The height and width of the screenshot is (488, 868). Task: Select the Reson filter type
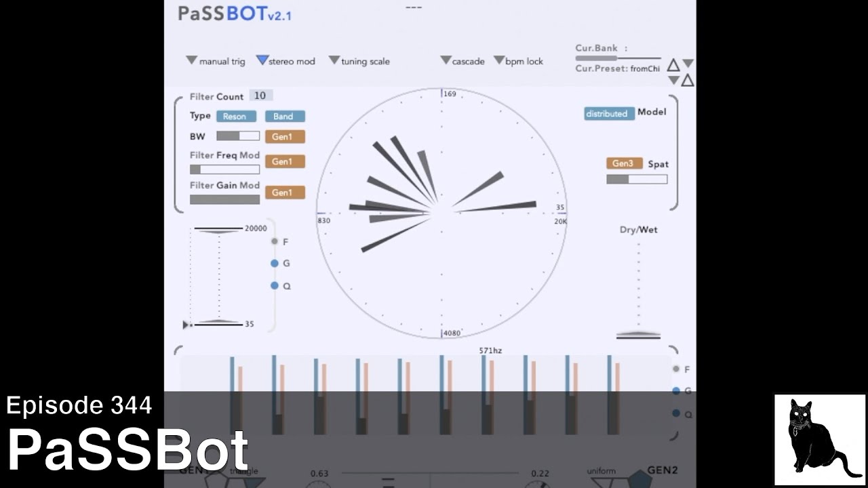(236, 116)
